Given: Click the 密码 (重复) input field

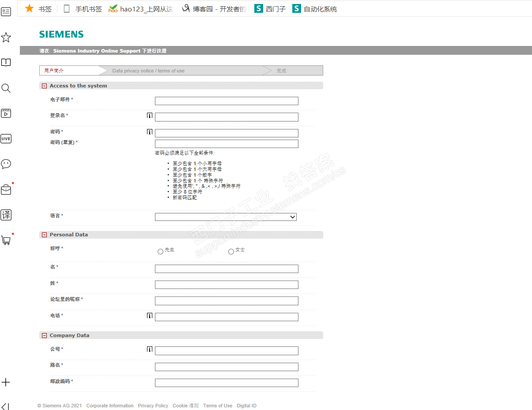Looking at the screenshot, I should 226,144.
